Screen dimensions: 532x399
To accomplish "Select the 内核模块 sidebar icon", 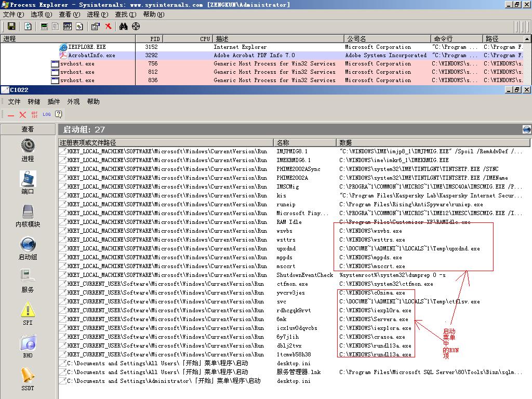I will point(28,215).
